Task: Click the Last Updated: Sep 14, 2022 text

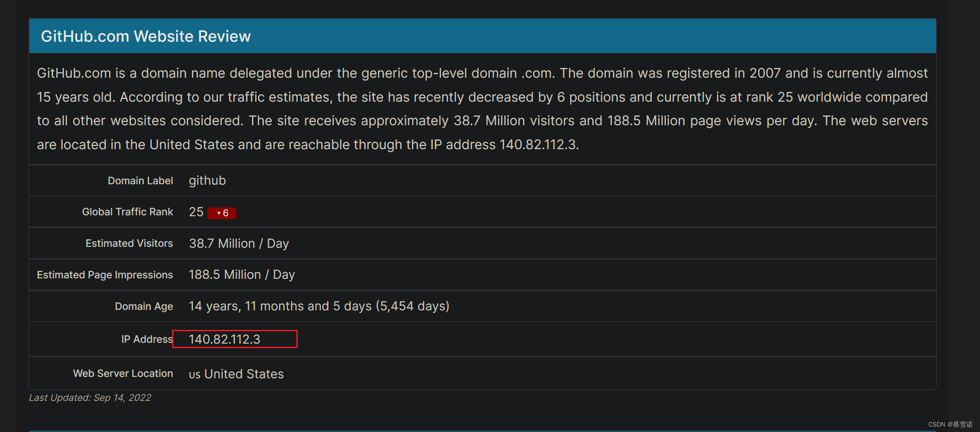Action: tap(90, 398)
